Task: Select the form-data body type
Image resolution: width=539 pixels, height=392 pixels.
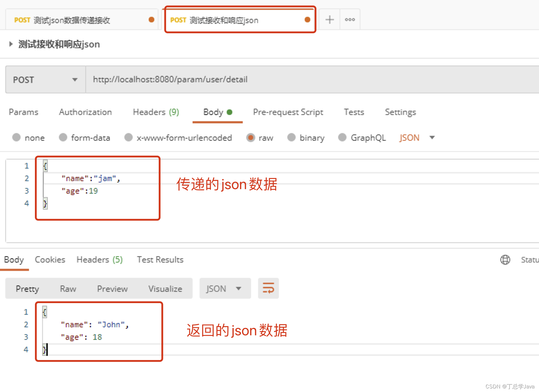Action: click(x=84, y=138)
